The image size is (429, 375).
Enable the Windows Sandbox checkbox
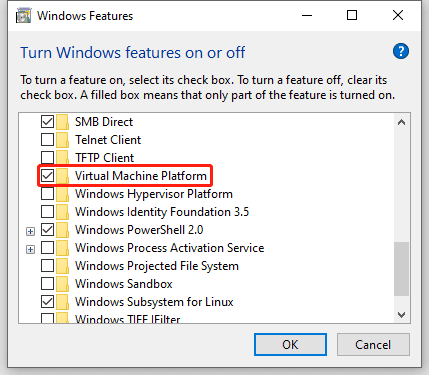(x=47, y=284)
